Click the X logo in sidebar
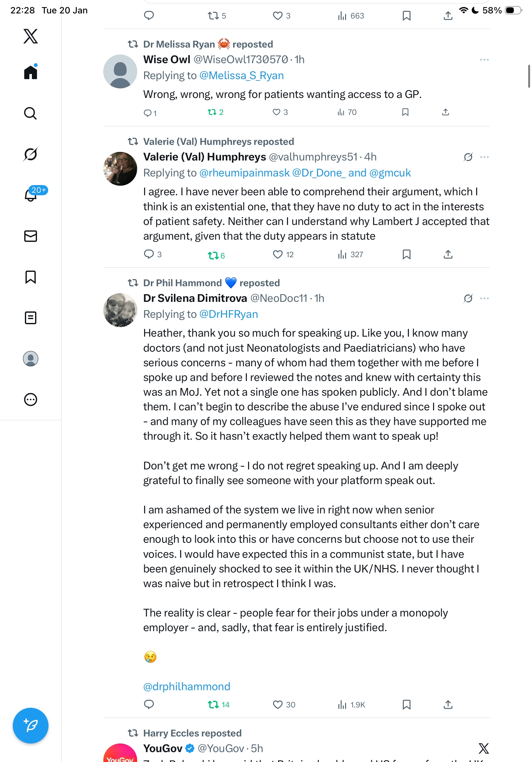This screenshot has width=532, height=762. click(x=31, y=36)
